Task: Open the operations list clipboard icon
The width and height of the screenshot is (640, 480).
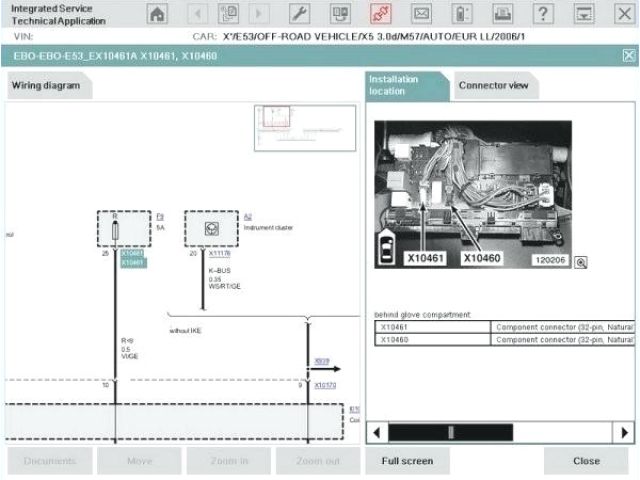Action: (x=229, y=14)
